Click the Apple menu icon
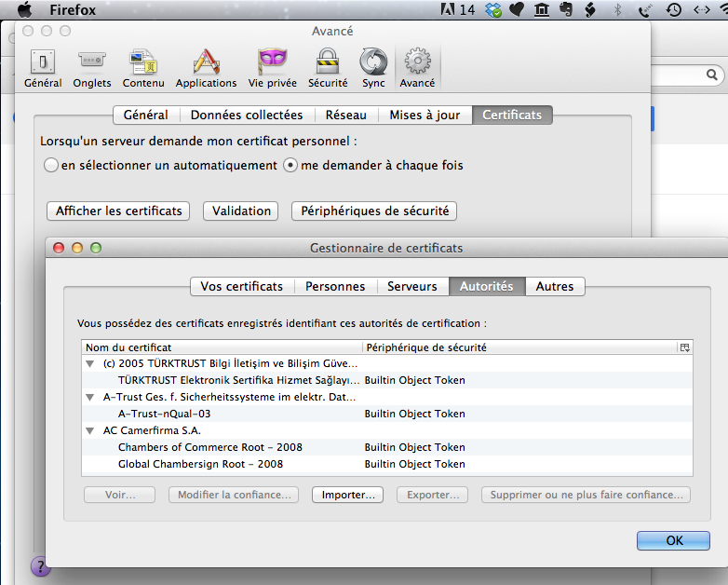This screenshot has width=728, height=585. (24, 9)
